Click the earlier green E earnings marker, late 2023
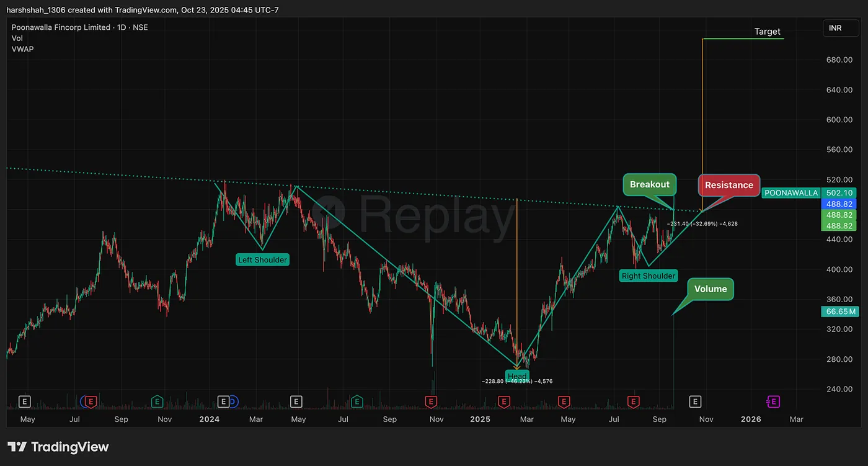 (157, 401)
